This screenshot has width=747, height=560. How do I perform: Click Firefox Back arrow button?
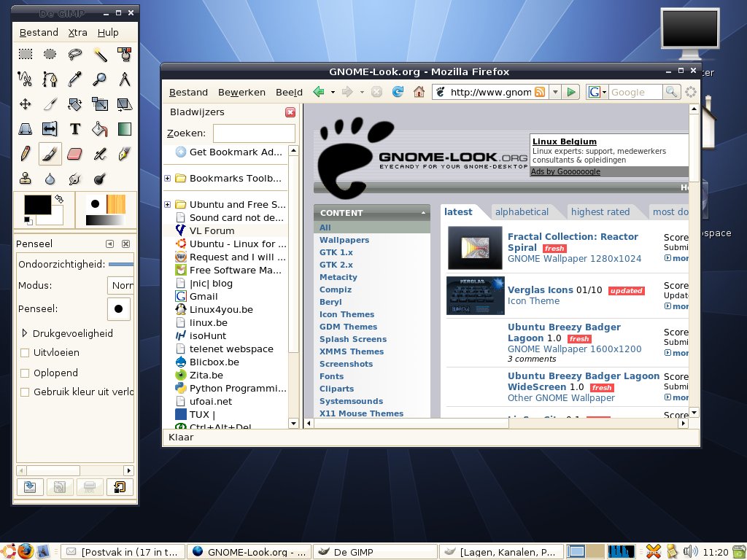pyautogui.click(x=319, y=92)
